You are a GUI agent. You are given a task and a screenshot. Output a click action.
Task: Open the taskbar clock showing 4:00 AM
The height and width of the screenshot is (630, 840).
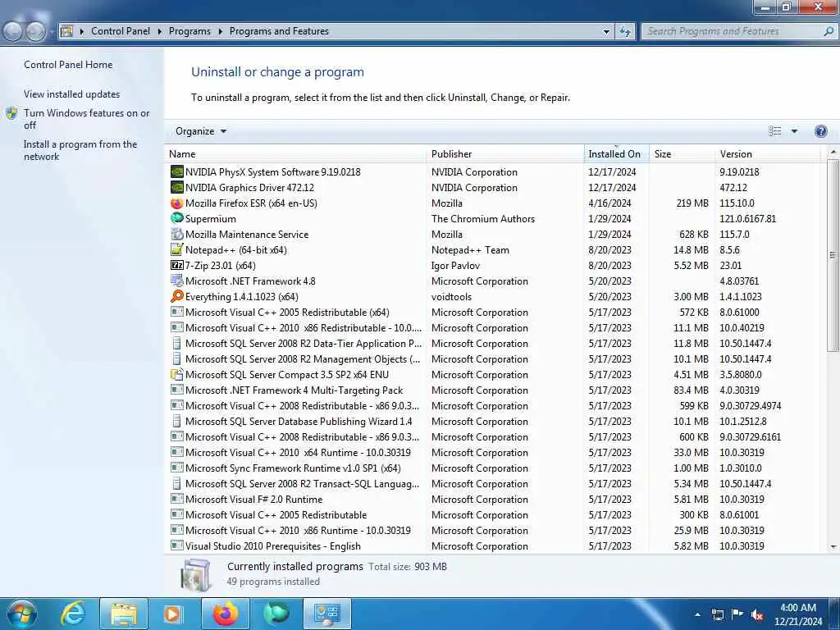797,614
